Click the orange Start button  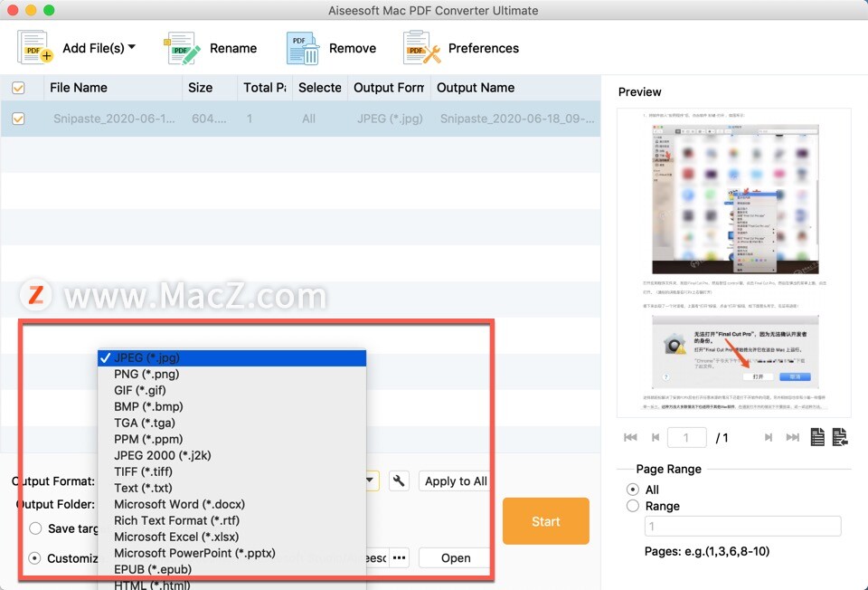[x=546, y=521]
